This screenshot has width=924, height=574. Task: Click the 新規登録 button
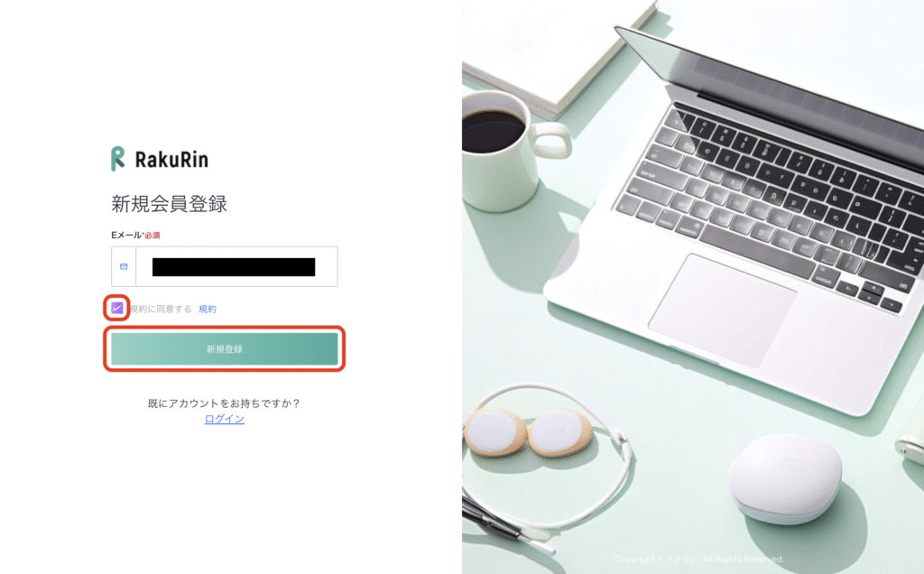pyautogui.click(x=225, y=349)
